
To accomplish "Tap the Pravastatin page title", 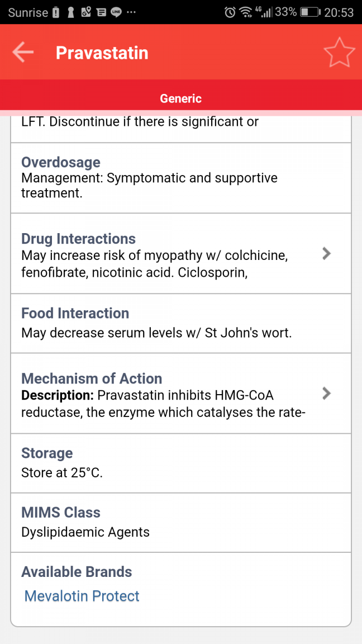I will click(102, 53).
